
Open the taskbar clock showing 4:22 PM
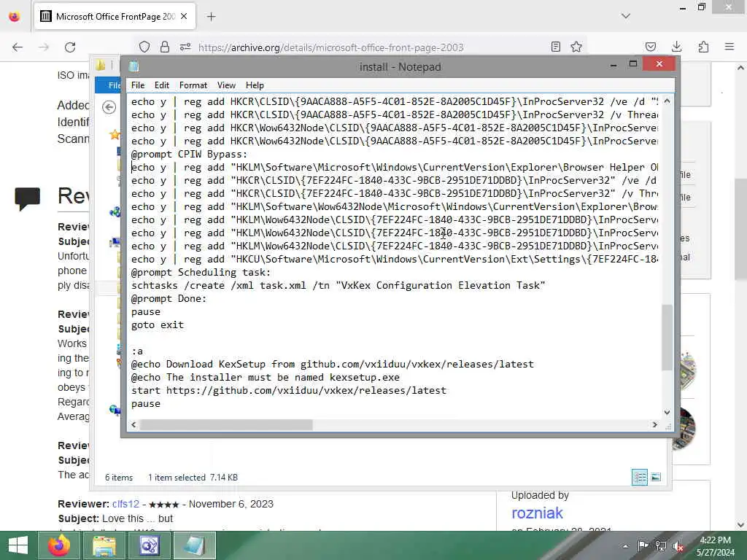(x=715, y=546)
